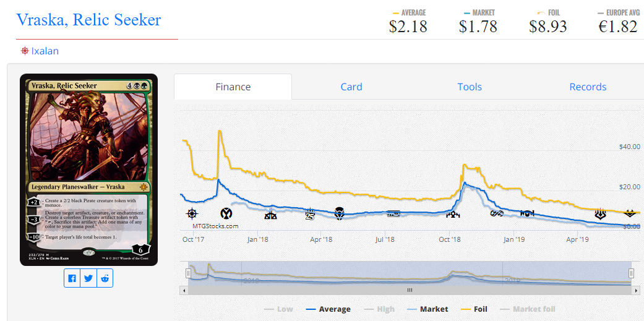This screenshot has height=321, width=644.
Task: Click the Vraska, Relic Seeker card image
Action: coord(88,169)
